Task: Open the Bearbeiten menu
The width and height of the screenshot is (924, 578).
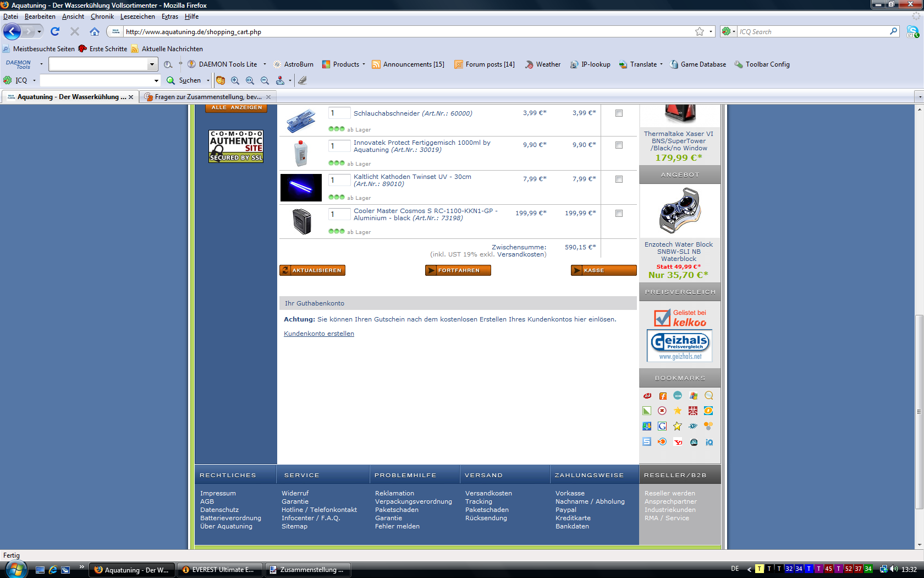Action: (x=40, y=17)
